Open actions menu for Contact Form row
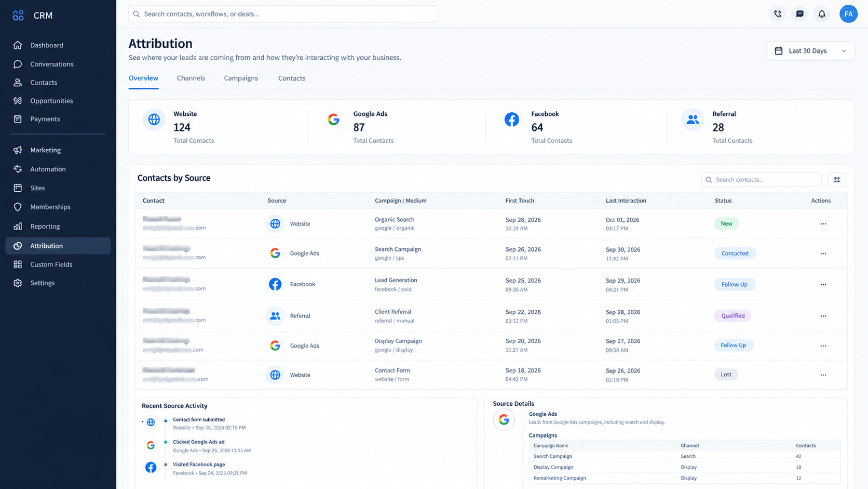The width and height of the screenshot is (868, 489). 823,375
